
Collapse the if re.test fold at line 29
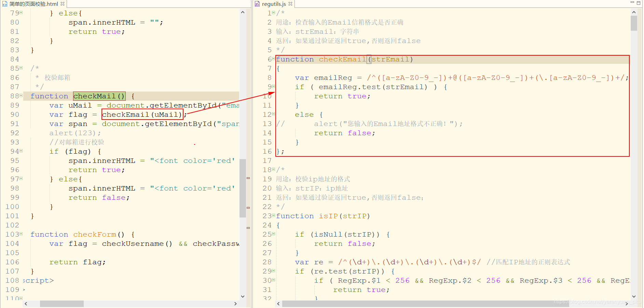pos(273,271)
